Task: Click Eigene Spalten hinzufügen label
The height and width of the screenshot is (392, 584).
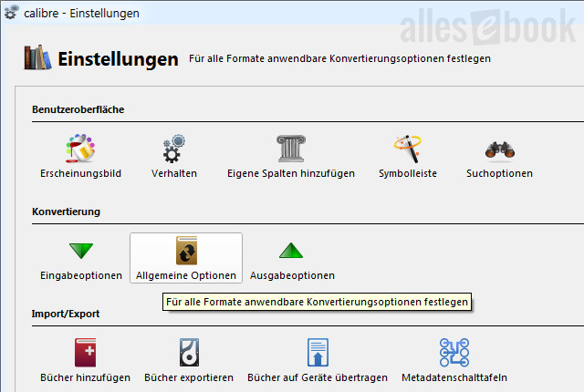Action: click(x=291, y=174)
